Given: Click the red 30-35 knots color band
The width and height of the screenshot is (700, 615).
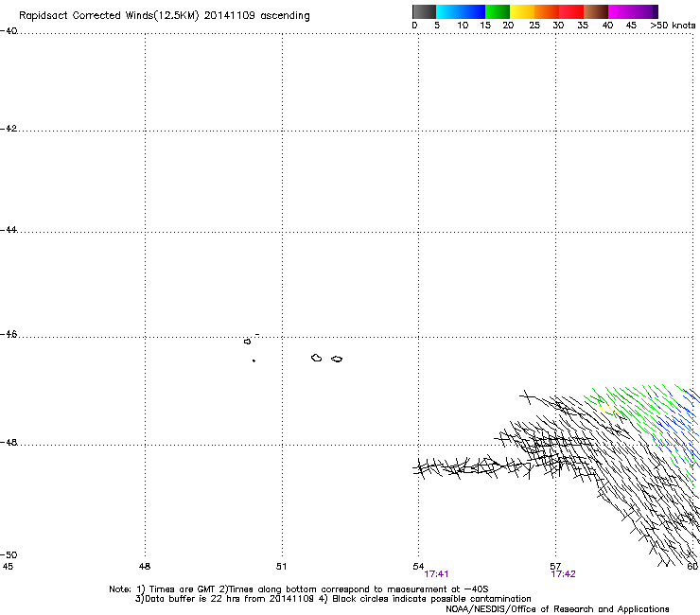Looking at the screenshot, I should (571, 11).
